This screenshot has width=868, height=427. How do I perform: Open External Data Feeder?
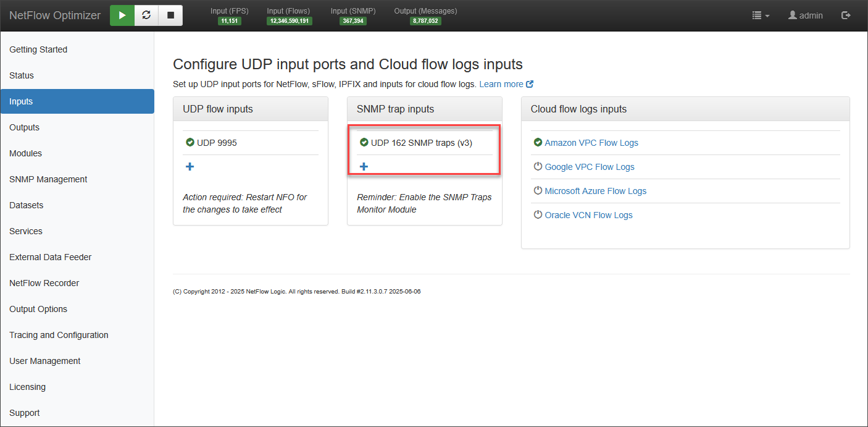tap(77, 257)
